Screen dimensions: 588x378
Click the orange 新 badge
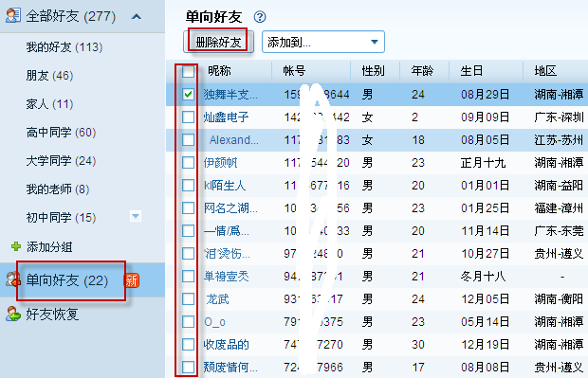pos(132,280)
